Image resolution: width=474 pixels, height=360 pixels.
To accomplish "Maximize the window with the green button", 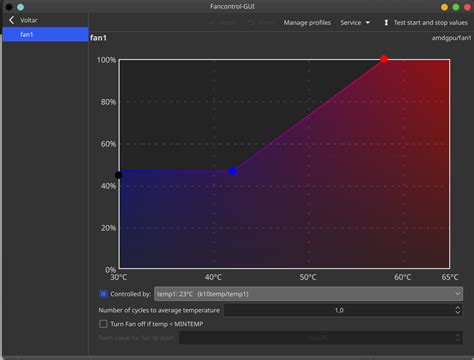I will tap(456, 7).
